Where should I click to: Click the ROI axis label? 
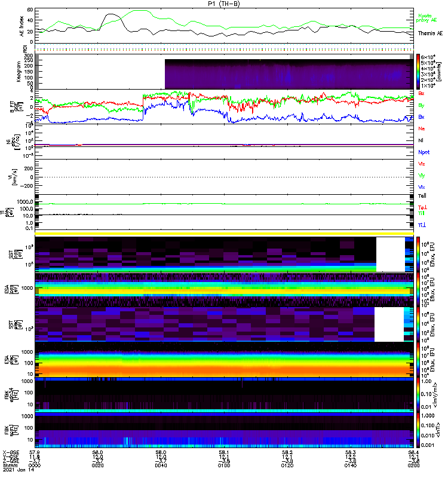[26, 48]
